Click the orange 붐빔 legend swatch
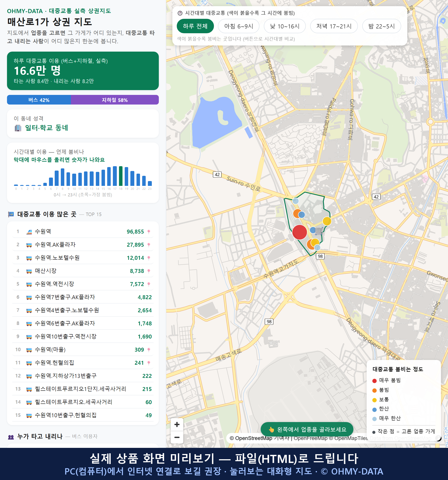 coord(374,390)
